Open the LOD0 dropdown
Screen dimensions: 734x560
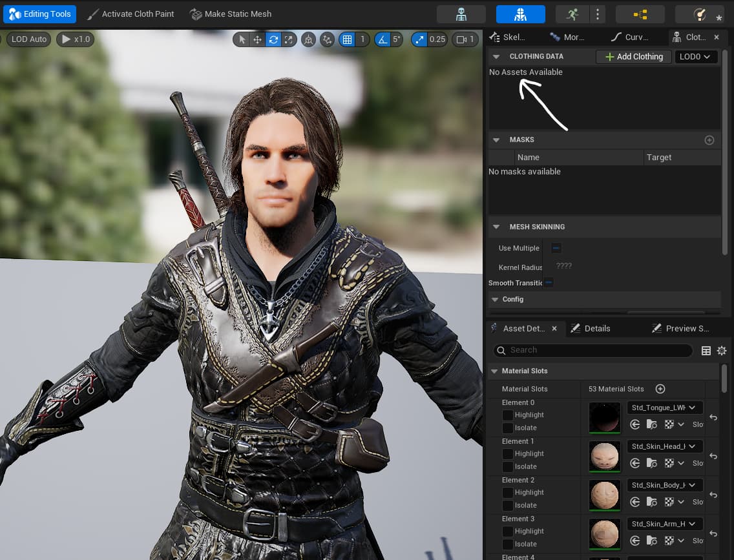[x=696, y=57]
